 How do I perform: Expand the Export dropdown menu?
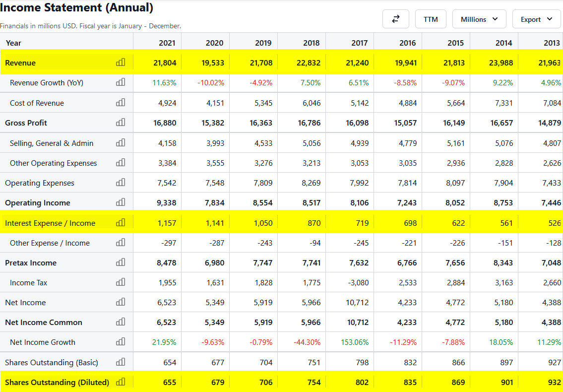point(536,19)
